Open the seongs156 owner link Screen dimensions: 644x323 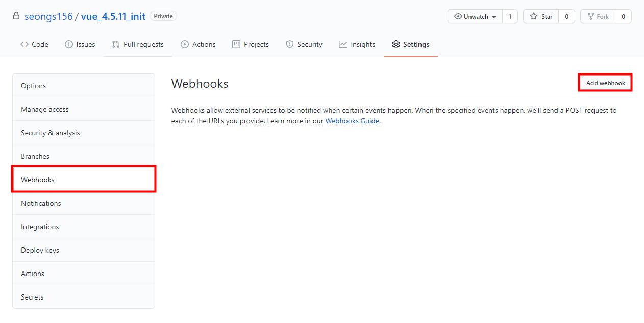pos(48,16)
